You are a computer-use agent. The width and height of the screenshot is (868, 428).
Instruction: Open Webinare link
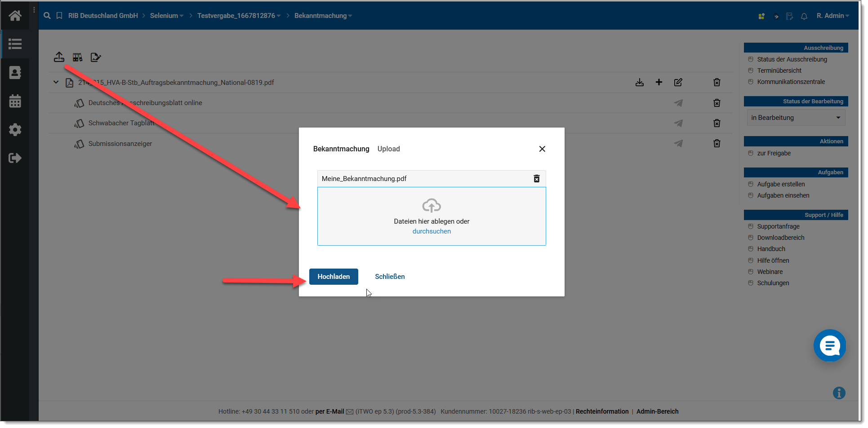tap(770, 272)
